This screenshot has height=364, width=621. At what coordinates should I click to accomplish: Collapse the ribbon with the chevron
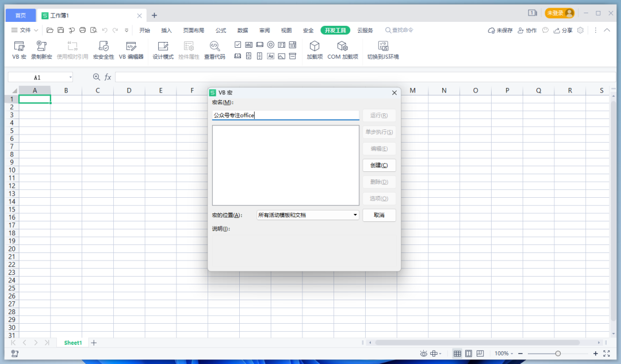point(607,30)
